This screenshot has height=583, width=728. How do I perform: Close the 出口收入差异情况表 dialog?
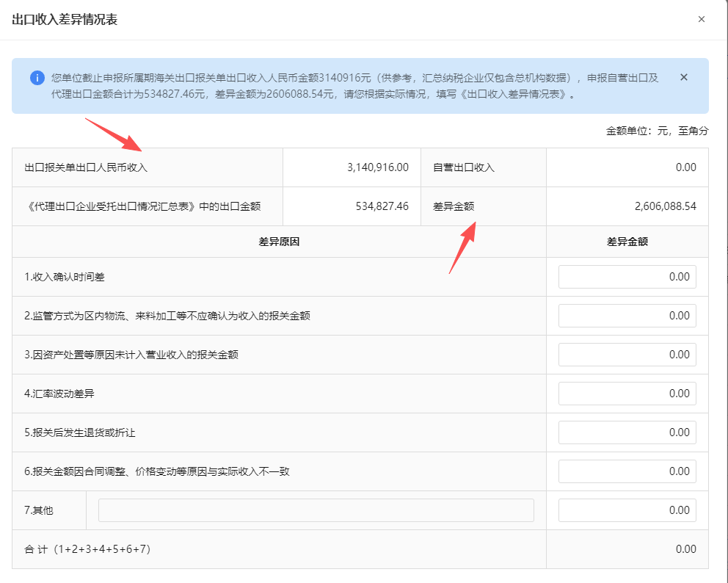701,20
